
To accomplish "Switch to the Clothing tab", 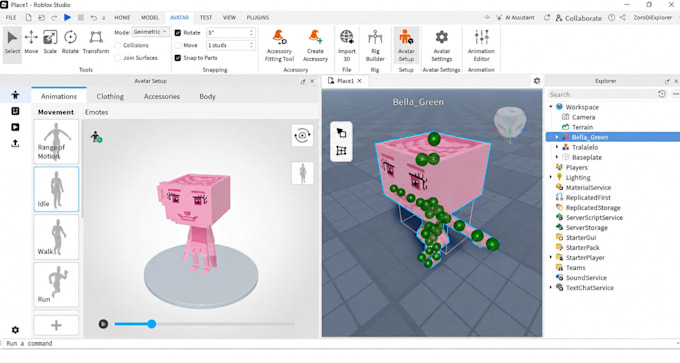I will click(x=110, y=96).
